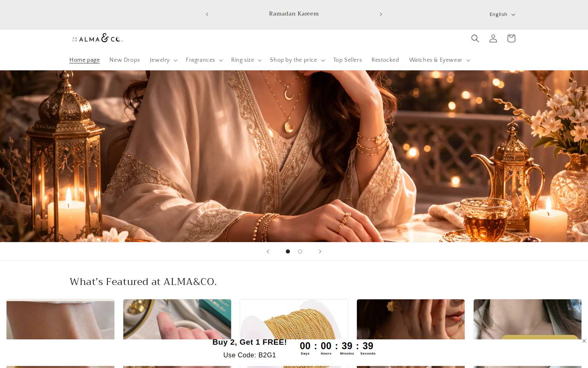The image size is (588, 368).
Task: Open the woman's face earring product thumbnail
Action: tap(411, 319)
